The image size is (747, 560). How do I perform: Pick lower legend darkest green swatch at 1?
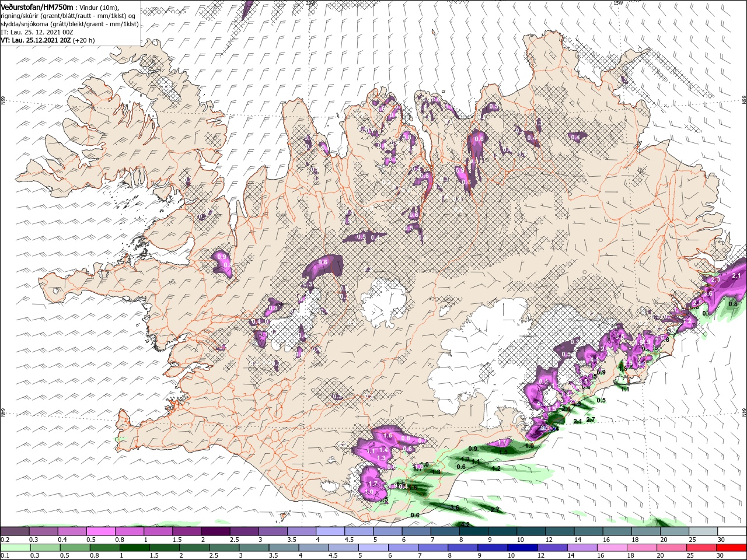tap(134, 548)
